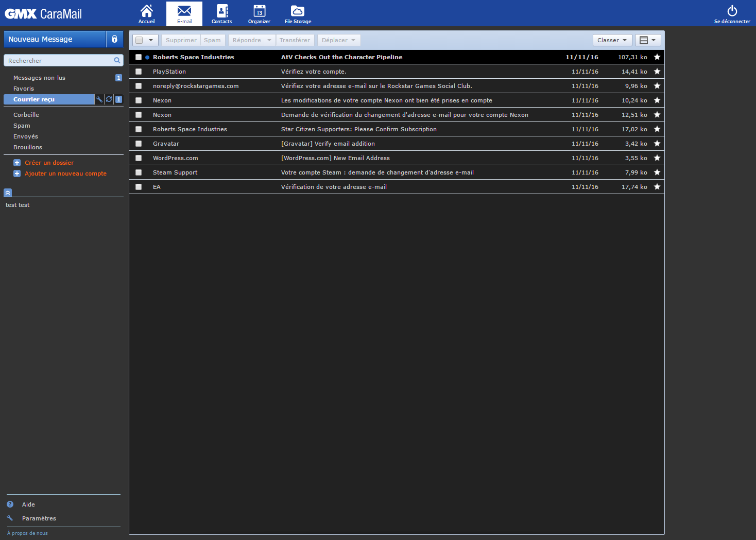Viewport: 756px width, 540px height.
Task: Open the Classer dropdown
Action: click(x=612, y=40)
